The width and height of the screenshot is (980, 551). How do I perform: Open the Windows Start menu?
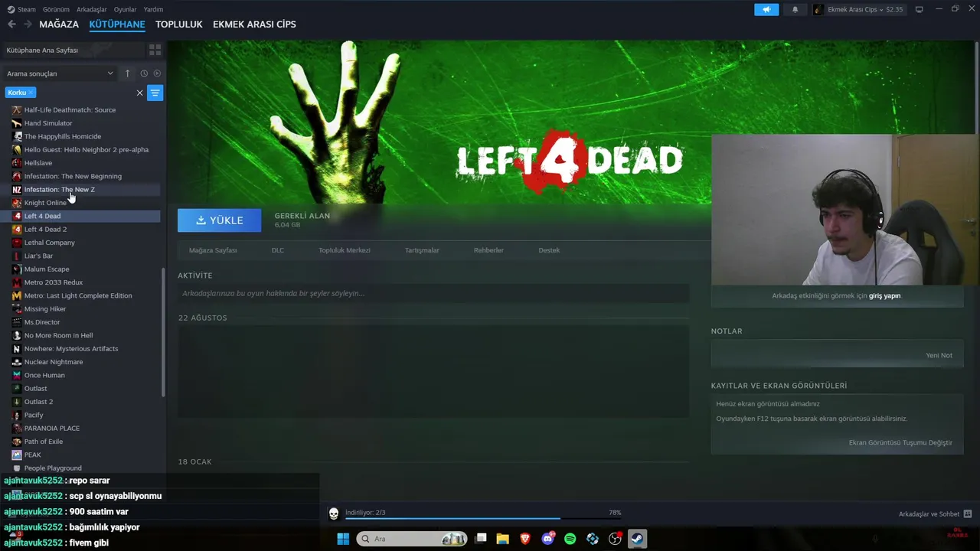343,539
